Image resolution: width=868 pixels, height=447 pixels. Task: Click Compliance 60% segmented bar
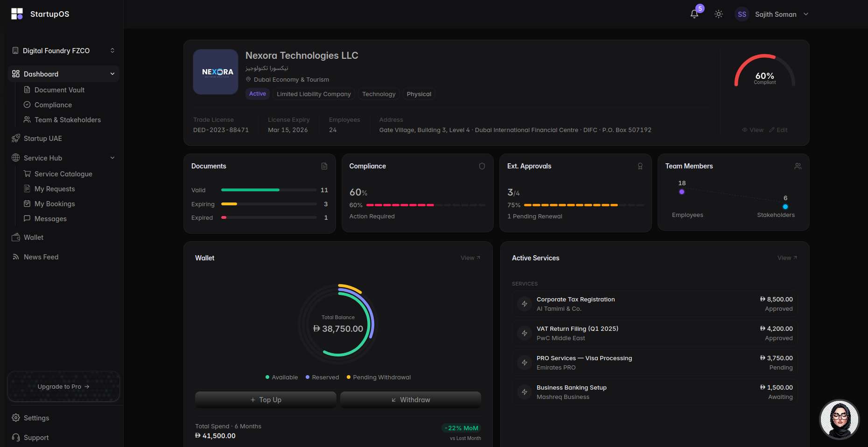click(426, 205)
